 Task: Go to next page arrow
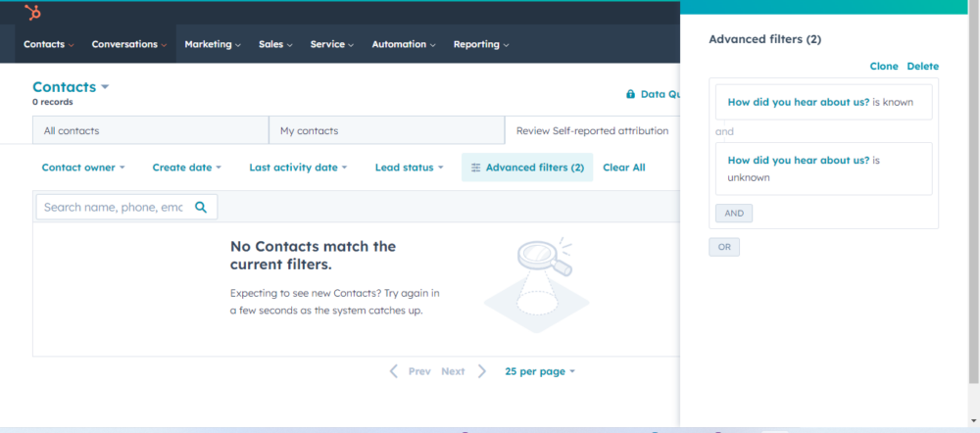[x=481, y=371]
